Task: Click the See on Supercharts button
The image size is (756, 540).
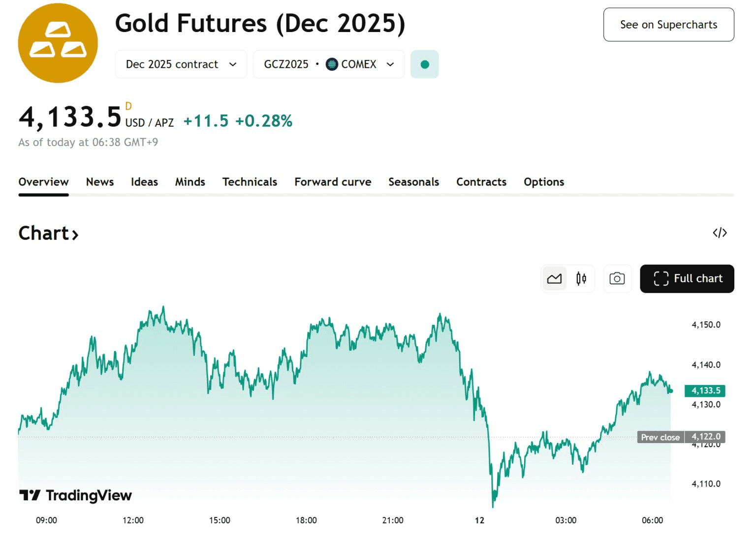Action: tap(668, 25)
